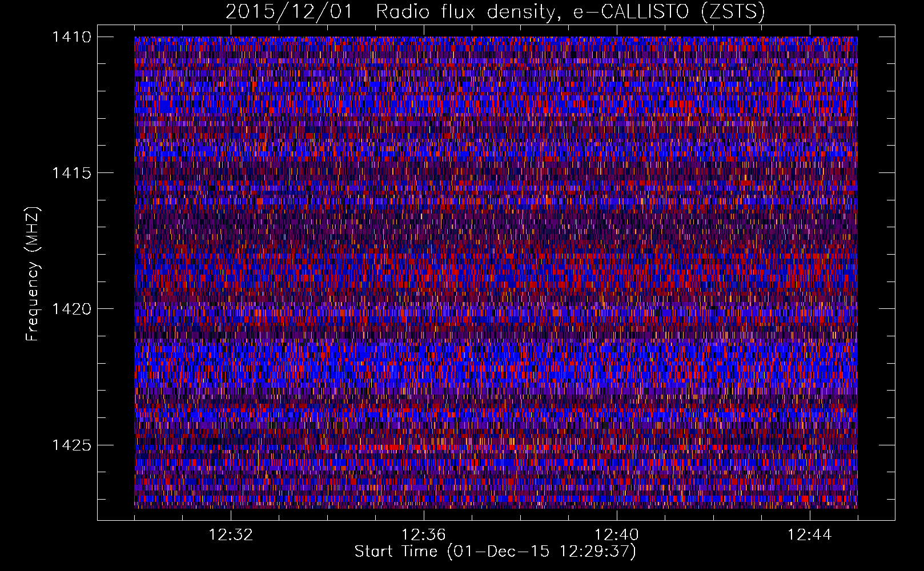Screen dimensions: 924x571
Task: Click the 12:32 time tick label
Action: (231, 535)
